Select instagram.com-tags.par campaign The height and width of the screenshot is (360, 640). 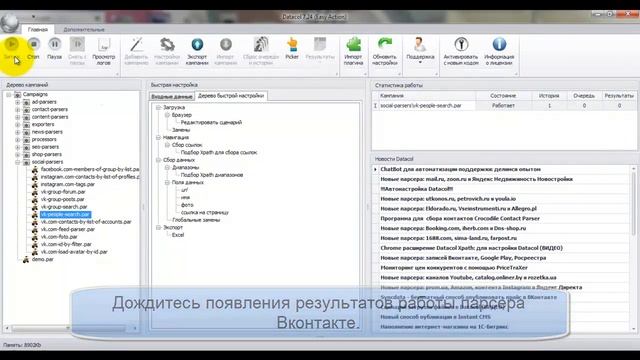67,184
